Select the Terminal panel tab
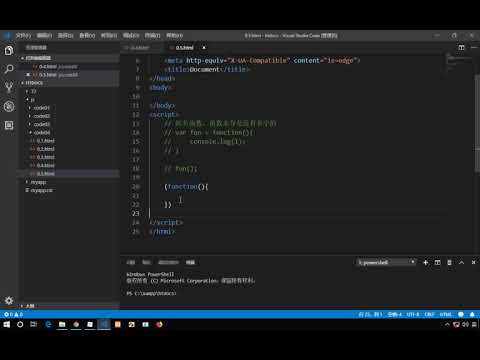Image resolution: width=480 pixels, height=360 pixels. point(190,263)
